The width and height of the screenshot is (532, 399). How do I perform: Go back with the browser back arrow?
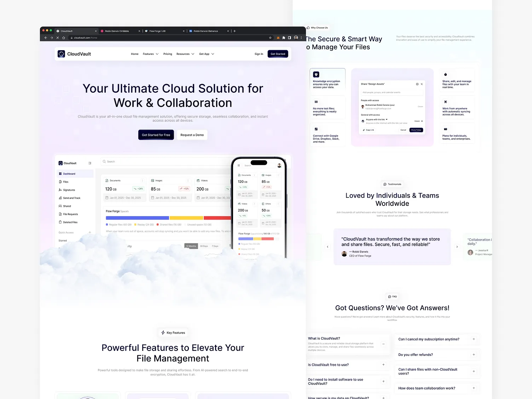point(46,37)
